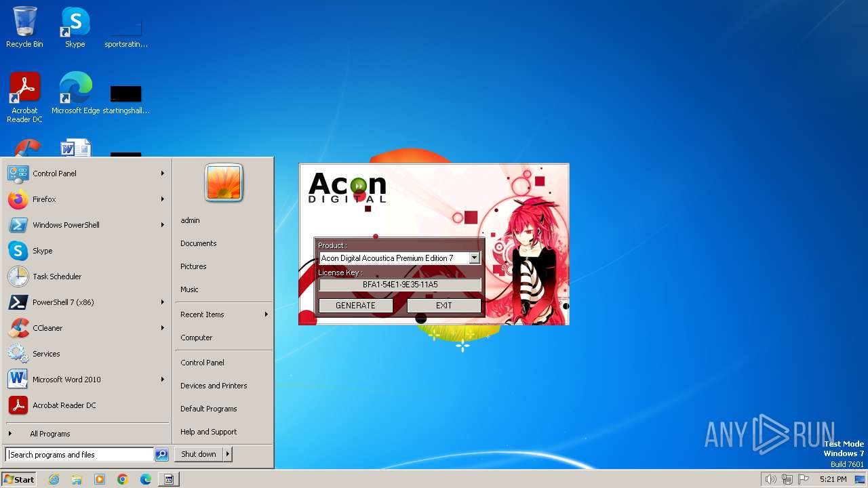Open Control Panel in the right Start menu pane

[224, 363]
